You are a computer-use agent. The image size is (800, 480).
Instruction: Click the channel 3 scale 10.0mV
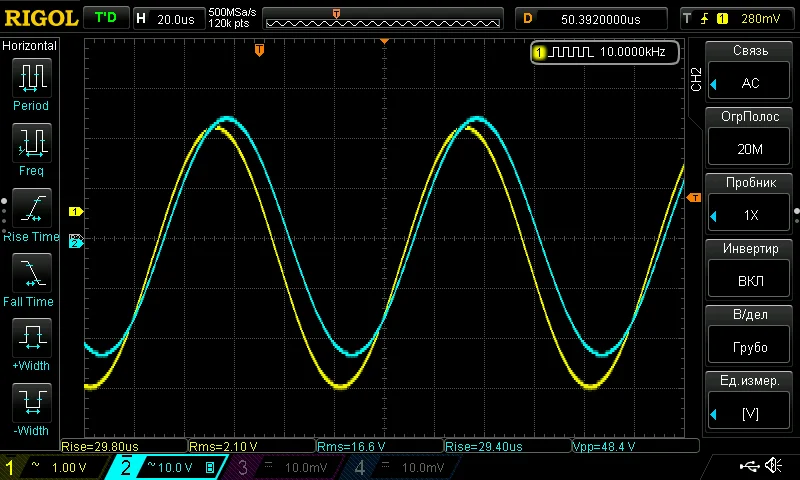coord(306,468)
